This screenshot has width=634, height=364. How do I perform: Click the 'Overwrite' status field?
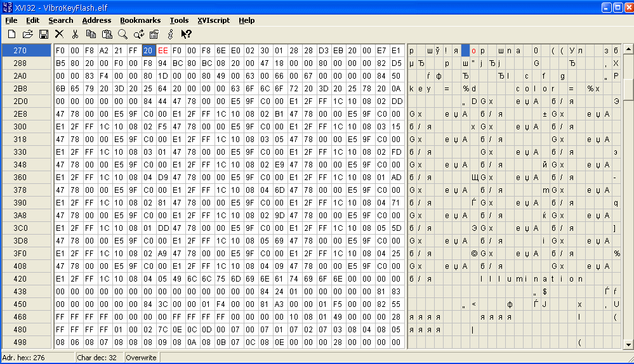click(142, 358)
